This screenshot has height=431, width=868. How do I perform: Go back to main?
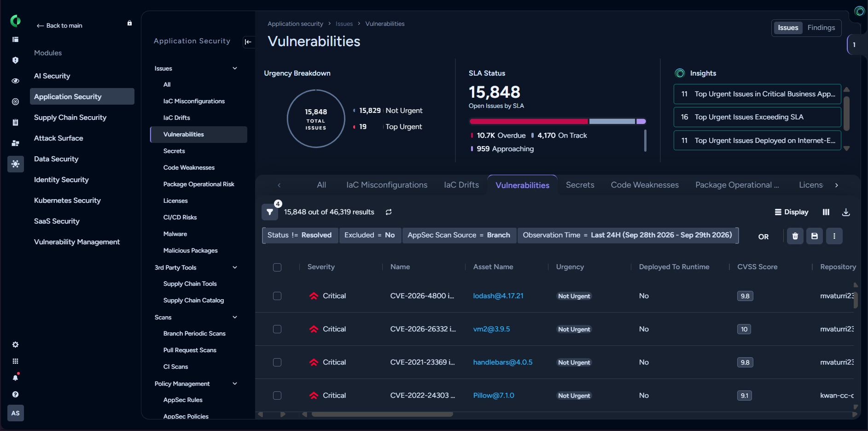click(59, 25)
